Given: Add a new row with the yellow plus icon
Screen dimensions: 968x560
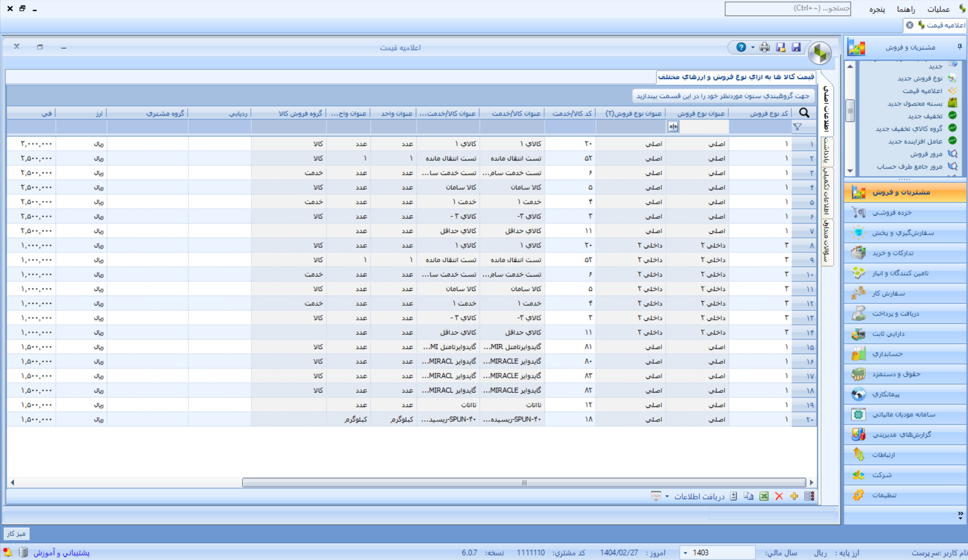Looking at the screenshot, I should point(794,496).
